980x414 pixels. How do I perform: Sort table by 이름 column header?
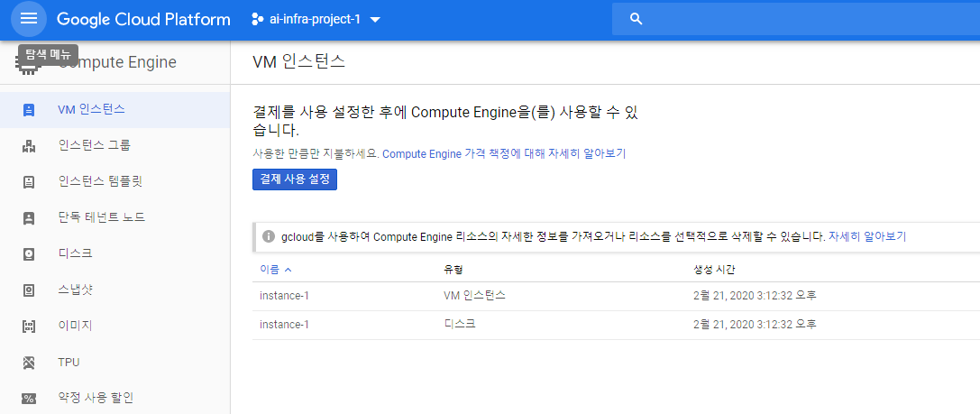click(x=276, y=270)
